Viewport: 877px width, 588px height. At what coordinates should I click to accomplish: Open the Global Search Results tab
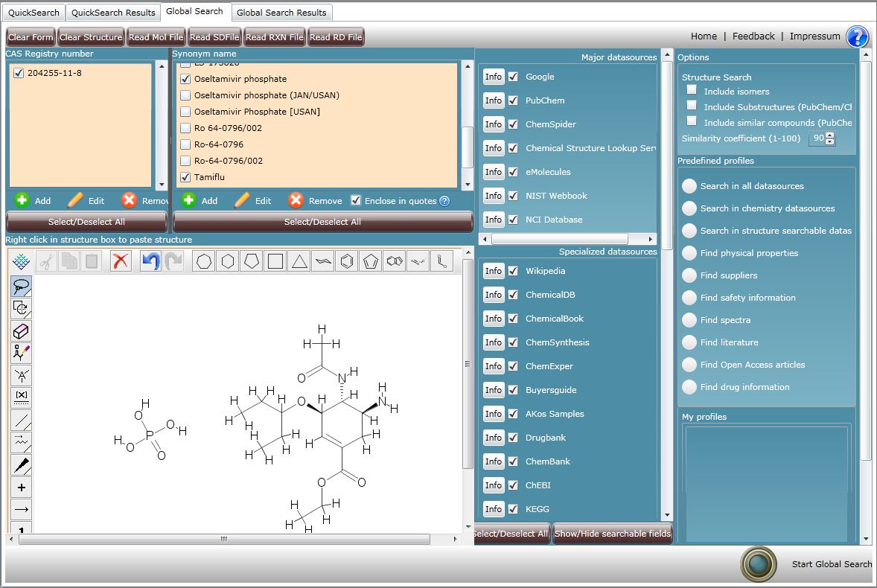281,13
